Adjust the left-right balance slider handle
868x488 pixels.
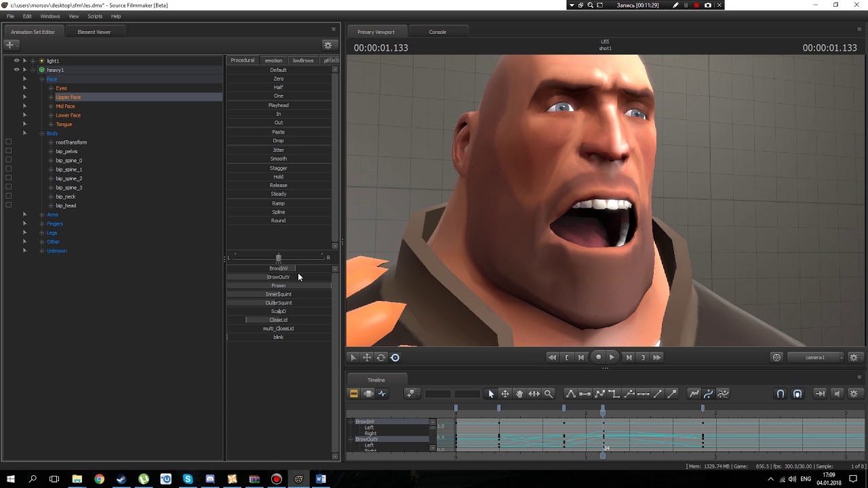pos(279,258)
